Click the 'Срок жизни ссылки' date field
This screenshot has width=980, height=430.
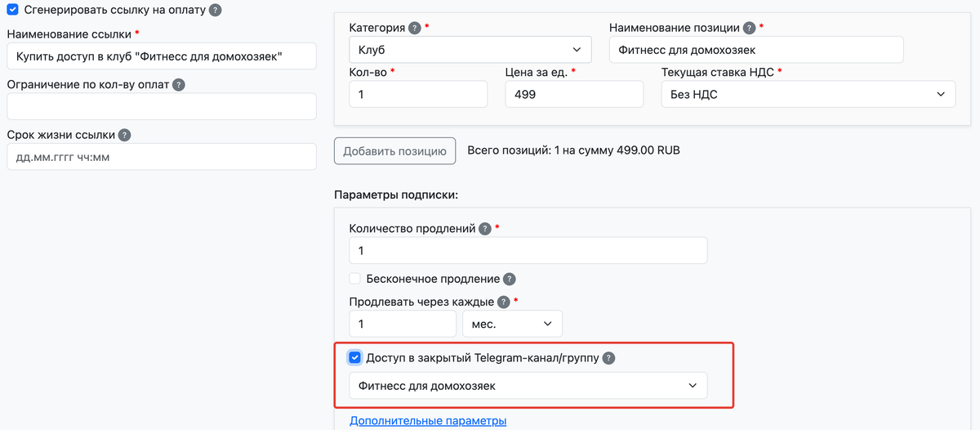click(161, 157)
